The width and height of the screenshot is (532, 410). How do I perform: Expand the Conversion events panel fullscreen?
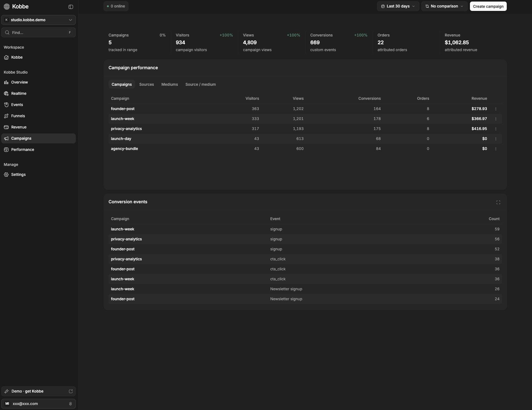(498, 202)
